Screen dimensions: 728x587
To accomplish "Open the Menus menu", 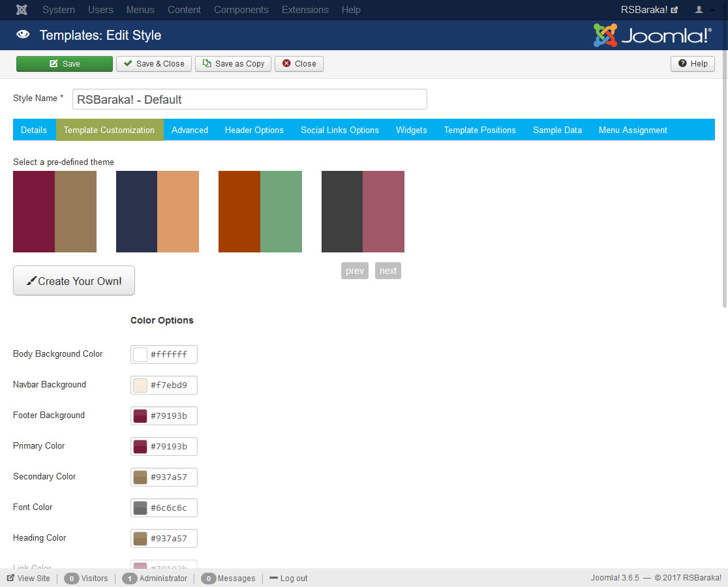I will [140, 10].
